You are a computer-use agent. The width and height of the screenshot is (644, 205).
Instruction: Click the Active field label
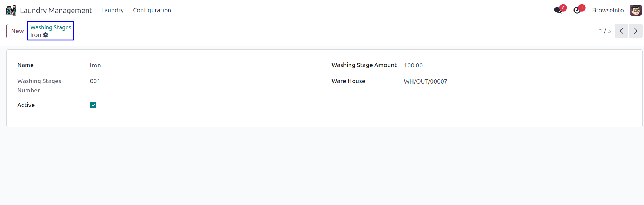(x=26, y=105)
